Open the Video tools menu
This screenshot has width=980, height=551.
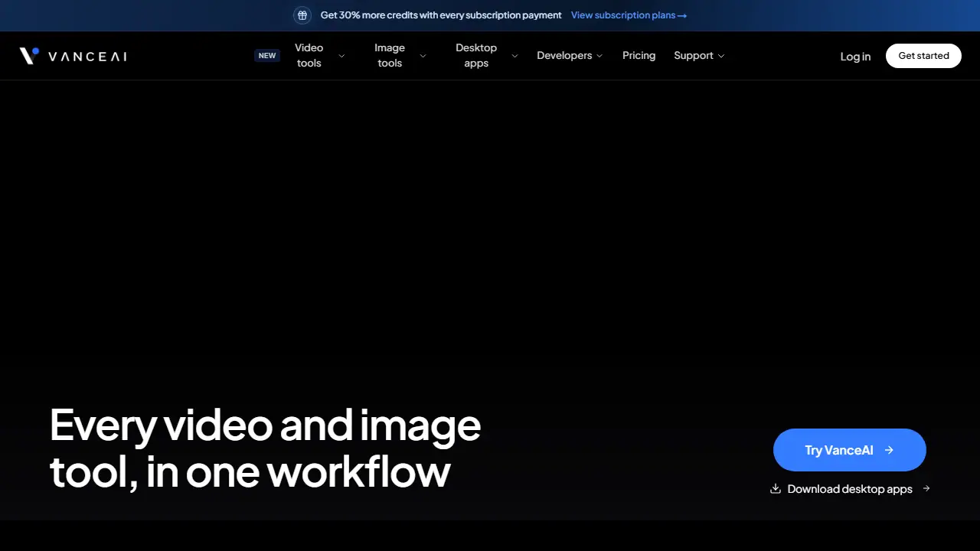tap(309, 56)
